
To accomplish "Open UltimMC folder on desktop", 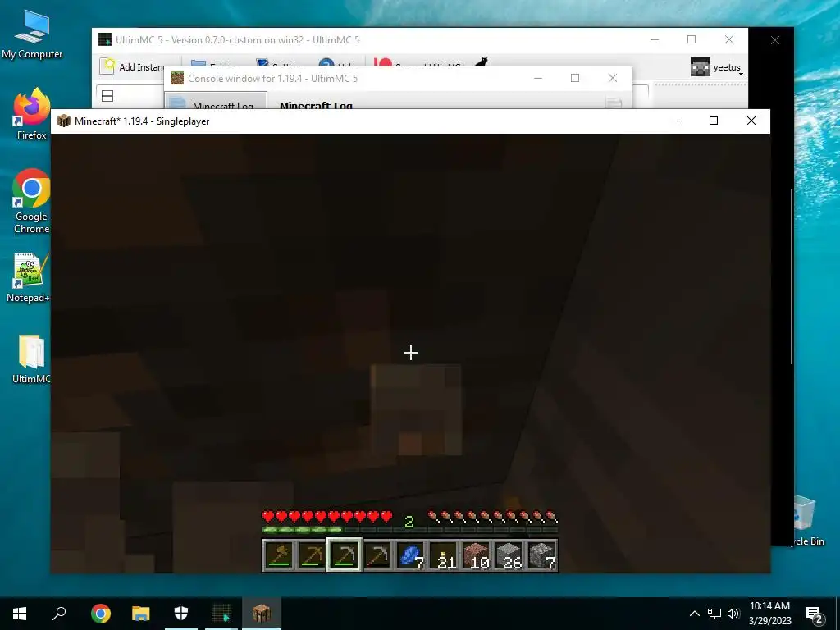I will pos(31,359).
